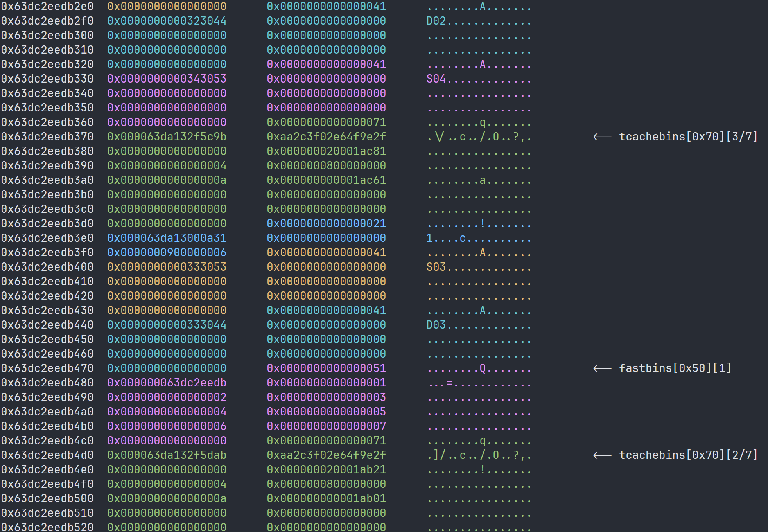The width and height of the screenshot is (768, 532).
Task: Click address 0x63dc2eedb520 in last row
Action: pos(47,527)
